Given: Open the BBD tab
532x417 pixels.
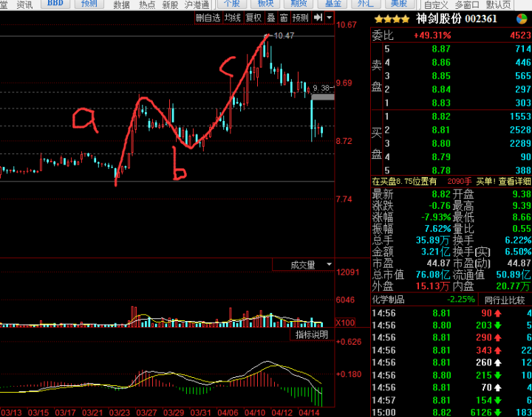Looking at the screenshot, I should (x=55, y=4).
